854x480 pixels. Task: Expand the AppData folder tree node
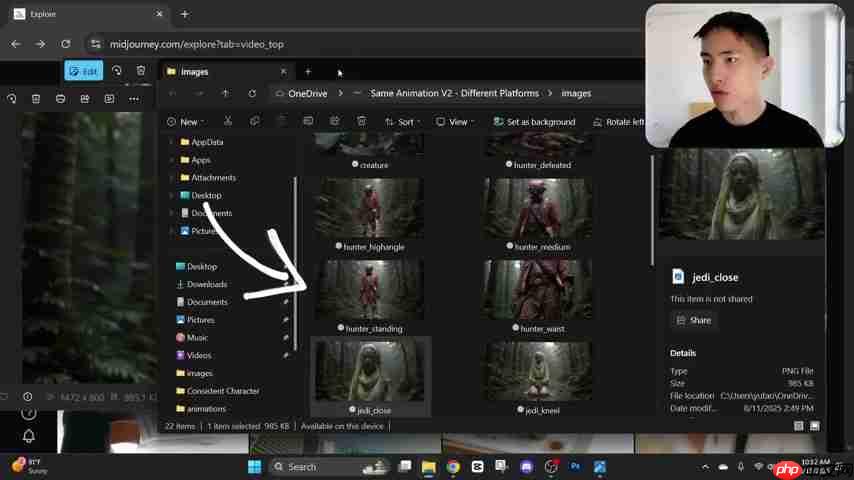[172, 142]
